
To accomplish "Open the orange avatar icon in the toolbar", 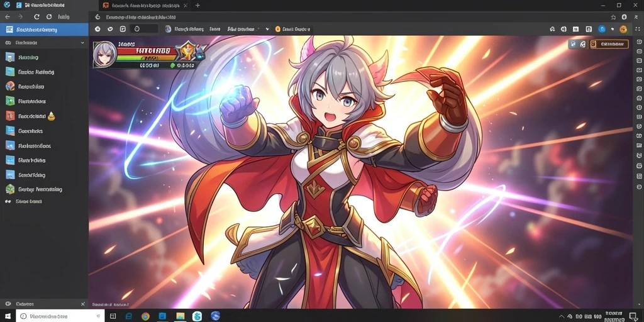I will [x=623, y=29].
